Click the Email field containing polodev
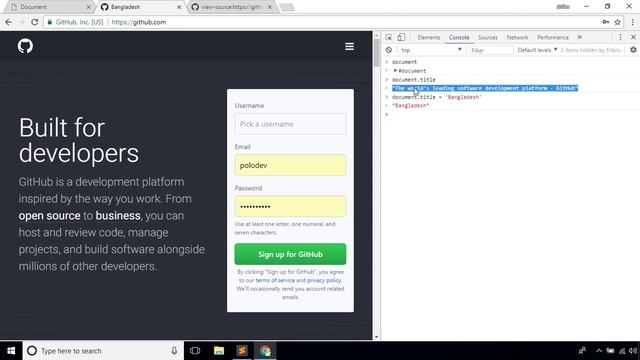Image resolution: width=640 pixels, height=360 pixels. 290,165
